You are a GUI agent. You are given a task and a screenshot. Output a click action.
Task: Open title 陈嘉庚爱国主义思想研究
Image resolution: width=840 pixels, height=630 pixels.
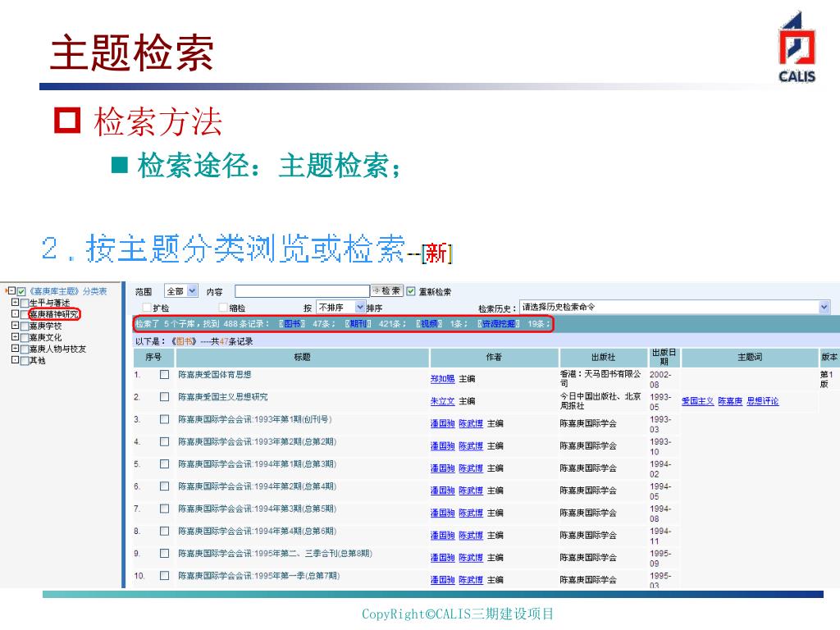click(x=223, y=397)
